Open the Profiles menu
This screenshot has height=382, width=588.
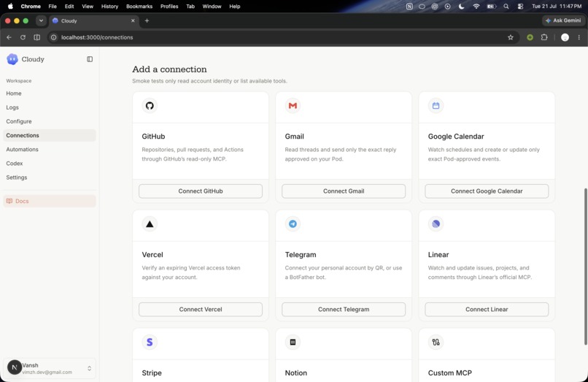169,7
